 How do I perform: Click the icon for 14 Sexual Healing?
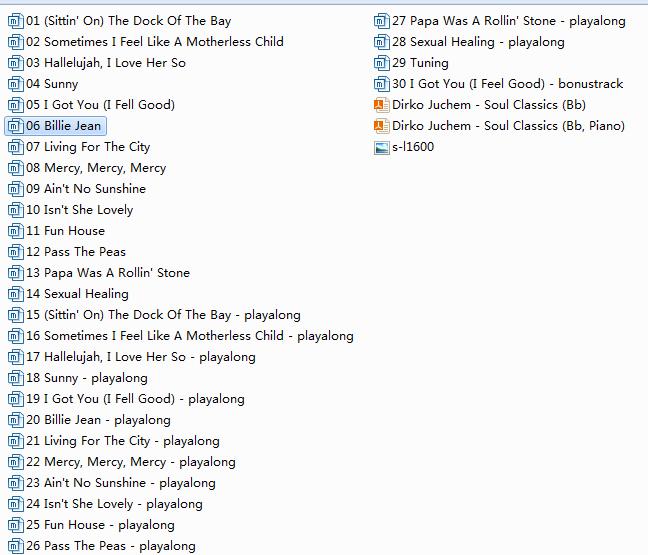[16, 294]
